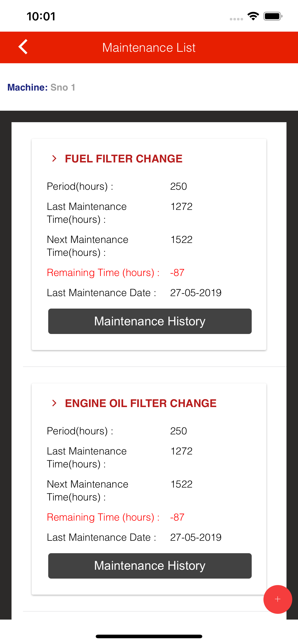This screenshot has width=298, height=644.
Task: Tap Fuel Filter last maintenance date 27-05-2019
Action: [196, 293]
